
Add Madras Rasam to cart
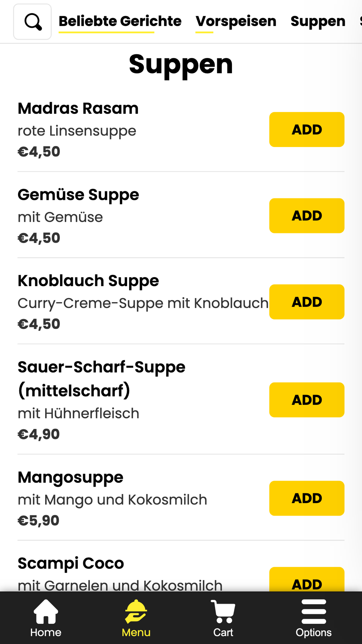coord(307,130)
